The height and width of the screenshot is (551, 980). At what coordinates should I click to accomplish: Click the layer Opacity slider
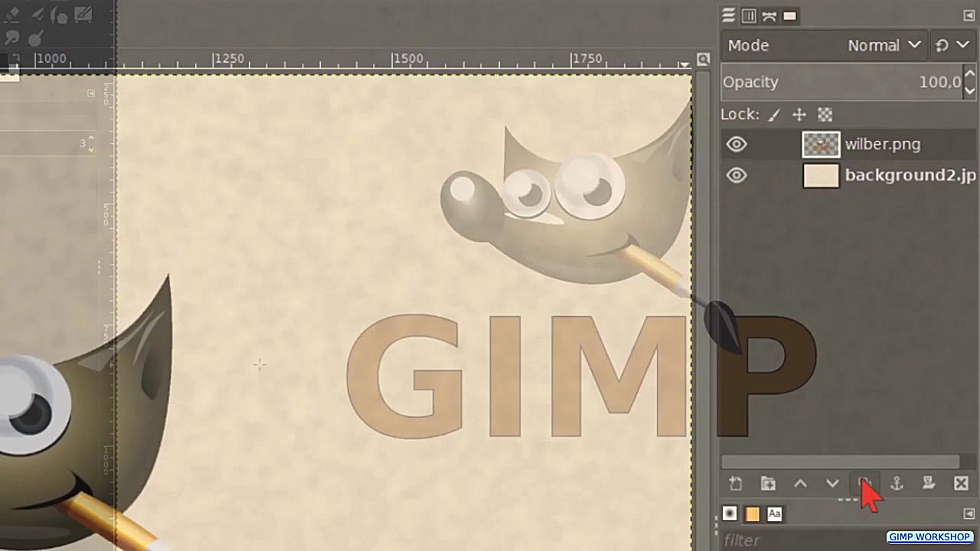tap(841, 82)
